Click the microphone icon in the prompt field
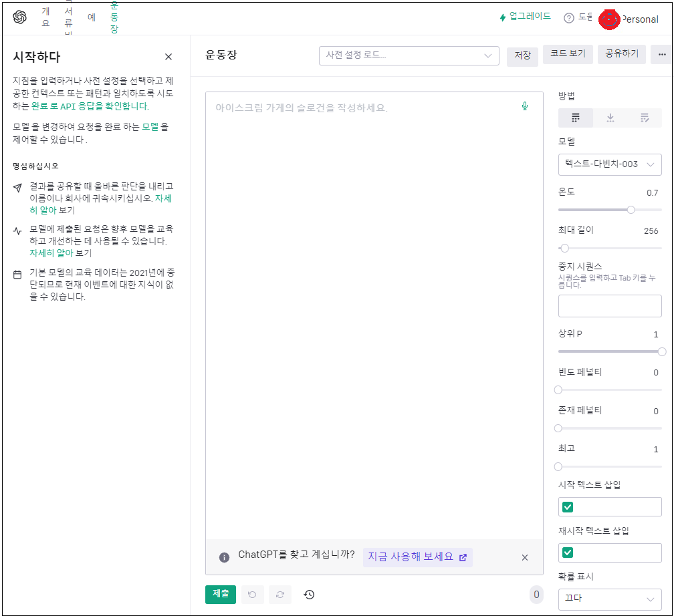This screenshot has height=616, width=674. [525, 106]
